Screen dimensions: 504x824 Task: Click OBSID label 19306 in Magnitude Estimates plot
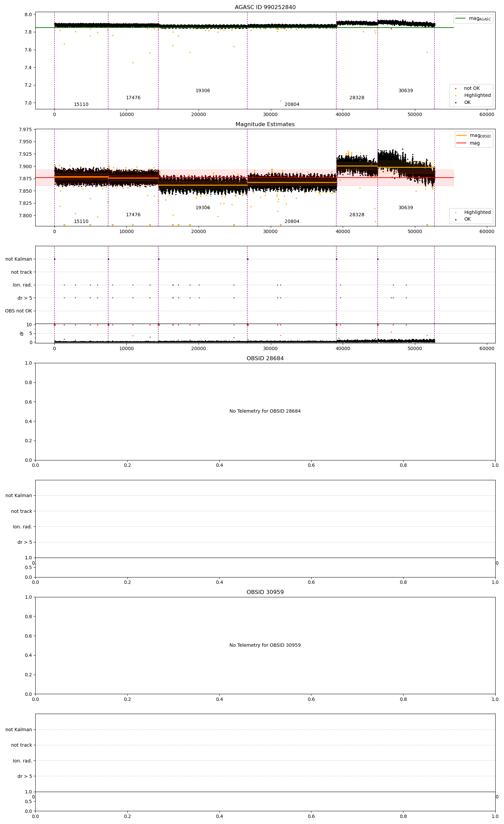coord(203,208)
